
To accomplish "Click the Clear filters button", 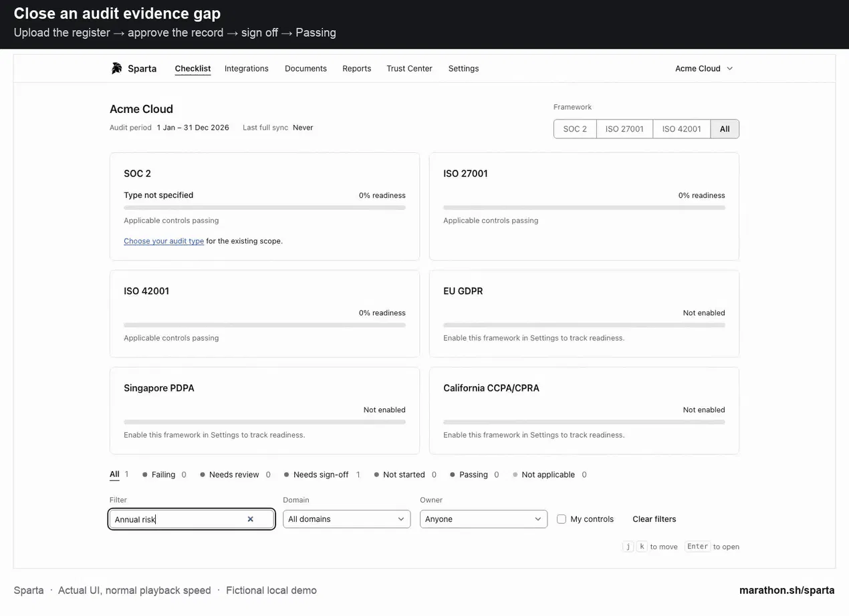I will (654, 519).
